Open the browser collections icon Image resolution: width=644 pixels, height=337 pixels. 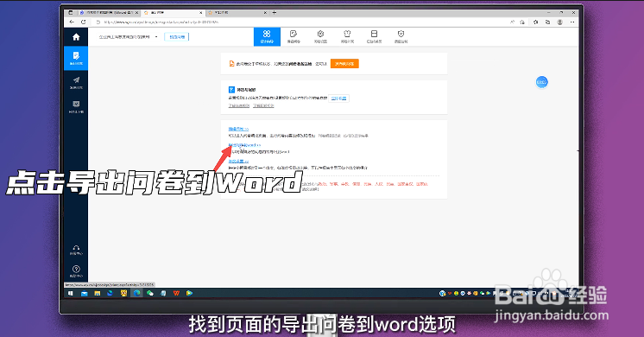(x=547, y=22)
